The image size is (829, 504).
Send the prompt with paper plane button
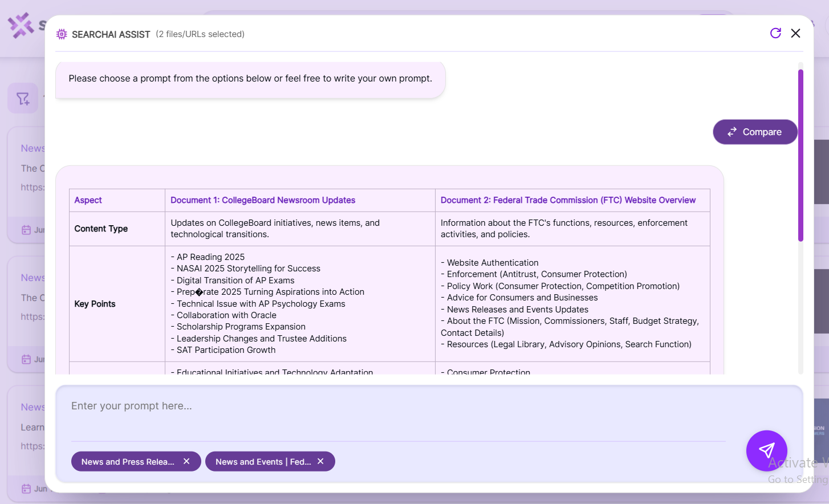[x=767, y=450]
